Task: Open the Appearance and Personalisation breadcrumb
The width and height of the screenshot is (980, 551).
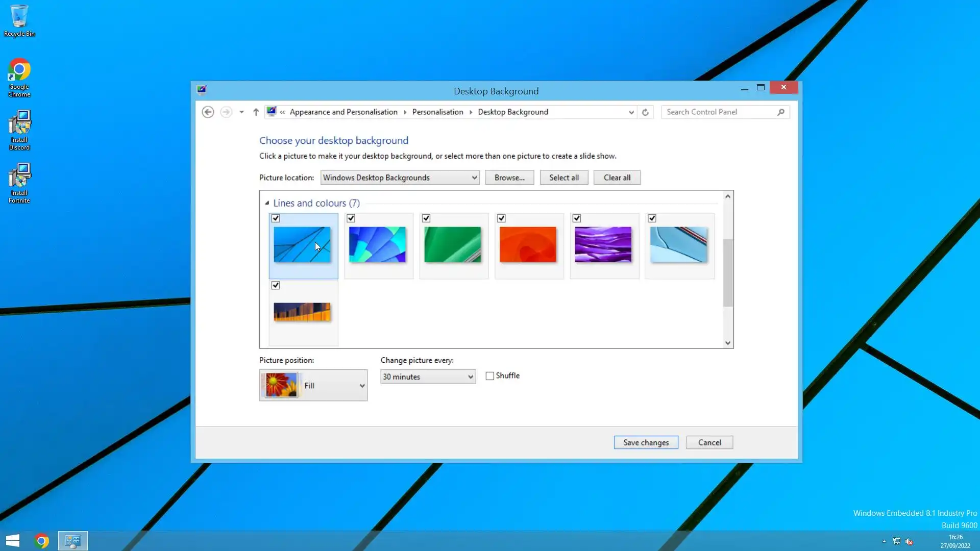Action: pos(344,112)
